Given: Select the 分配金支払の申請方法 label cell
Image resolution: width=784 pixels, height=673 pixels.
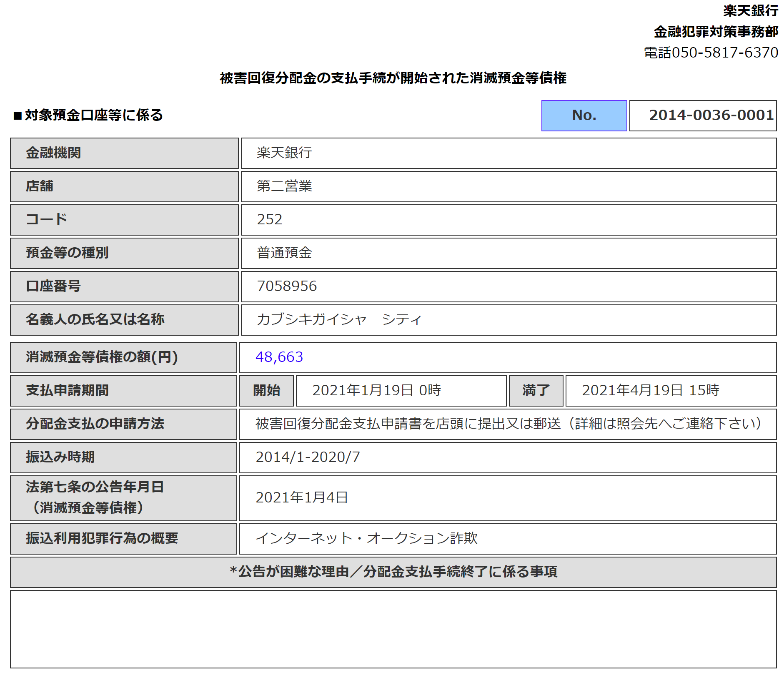Looking at the screenshot, I should 123,424.
